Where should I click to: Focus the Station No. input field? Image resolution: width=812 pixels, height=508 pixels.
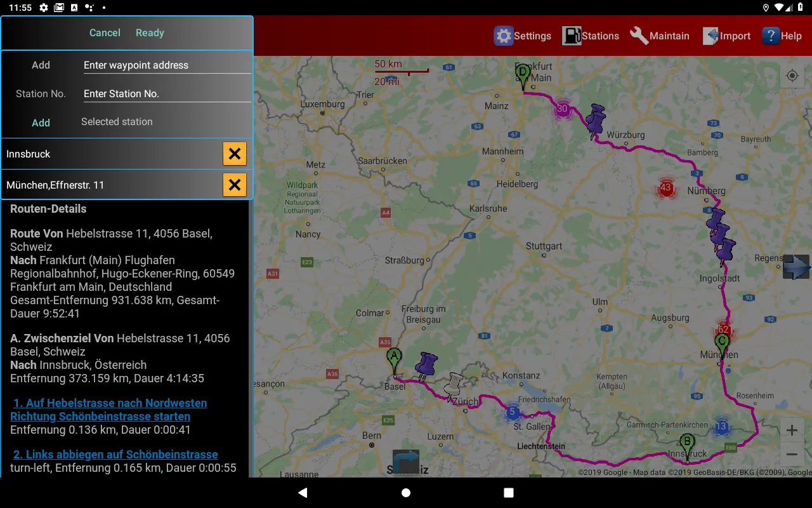[166, 94]
